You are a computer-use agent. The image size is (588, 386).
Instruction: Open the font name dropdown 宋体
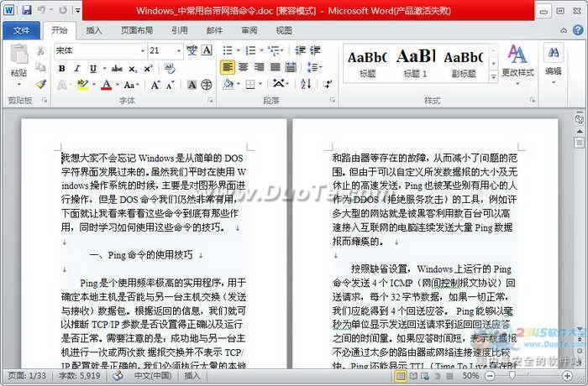(x=143, y=50)
